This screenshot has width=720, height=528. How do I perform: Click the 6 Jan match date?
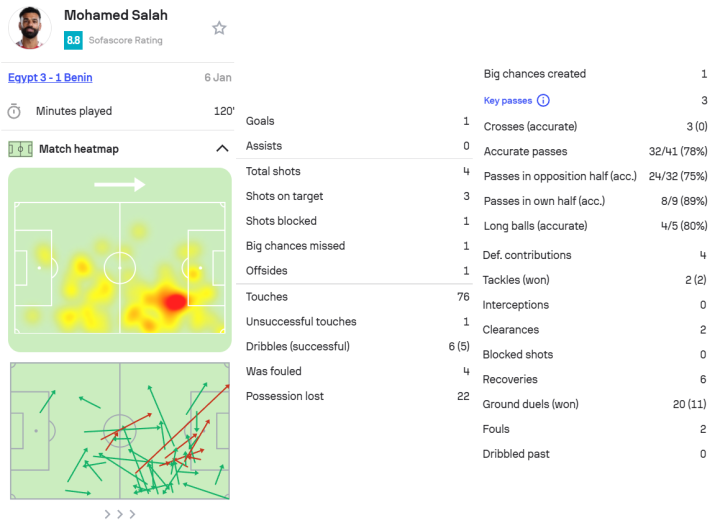[217, 78]
